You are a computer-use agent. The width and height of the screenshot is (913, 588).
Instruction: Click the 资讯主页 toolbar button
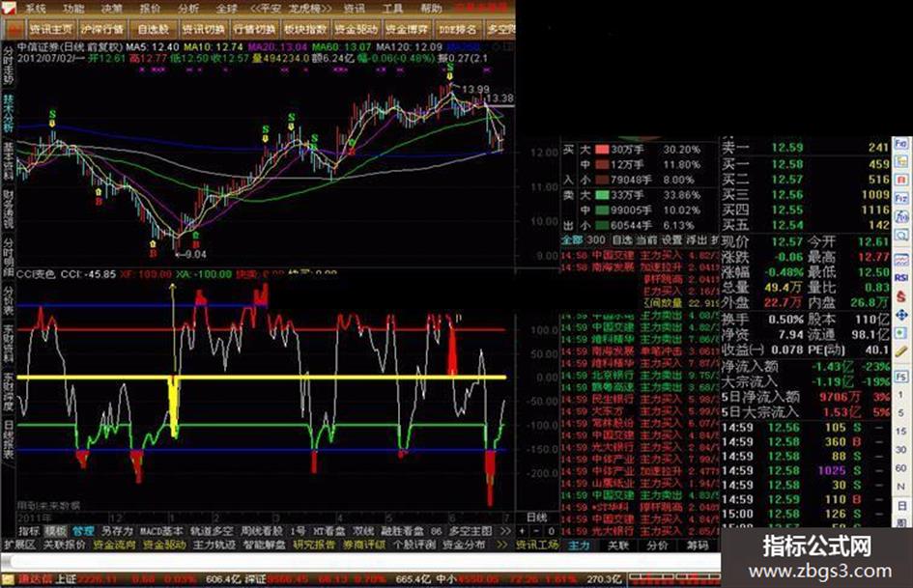click(x=51, y=29)
